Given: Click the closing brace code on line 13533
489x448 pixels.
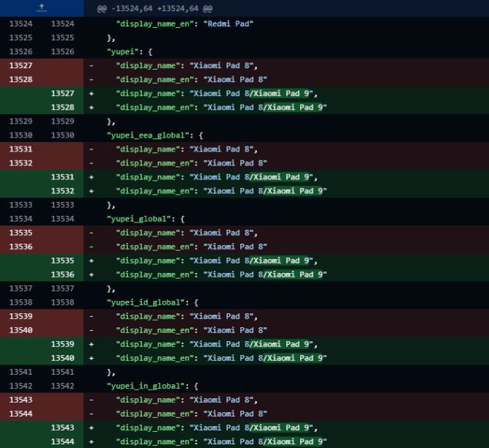Looking at the screenshot, I should pos(111,205).
